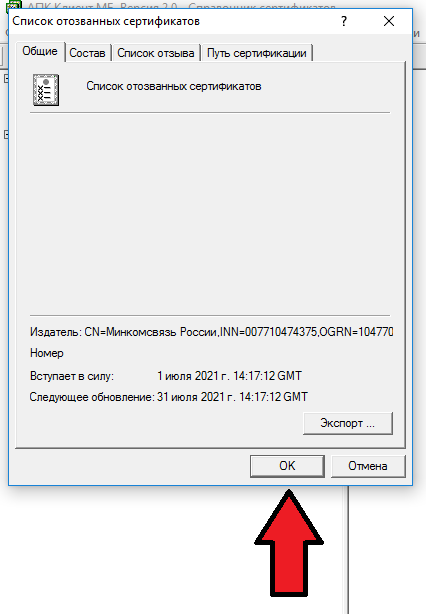Click the Вступает в силу date value

coord(229,376)
